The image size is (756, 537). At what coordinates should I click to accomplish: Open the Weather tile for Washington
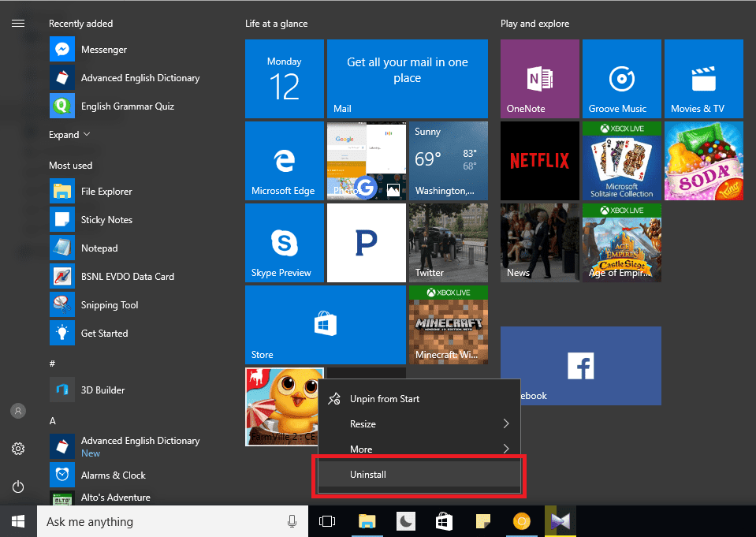coord(449,161)
